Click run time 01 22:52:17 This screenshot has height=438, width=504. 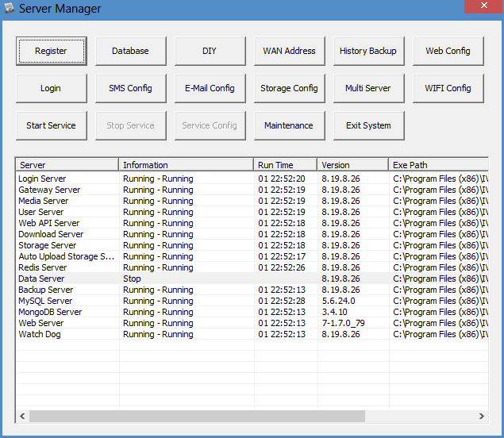click(282, 256)
